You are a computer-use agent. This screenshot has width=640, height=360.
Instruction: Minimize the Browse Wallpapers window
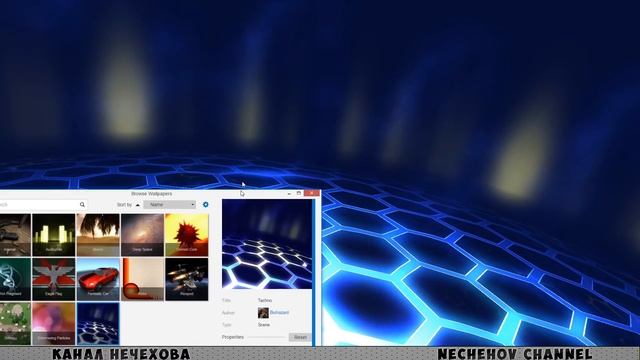pos(289,193)
